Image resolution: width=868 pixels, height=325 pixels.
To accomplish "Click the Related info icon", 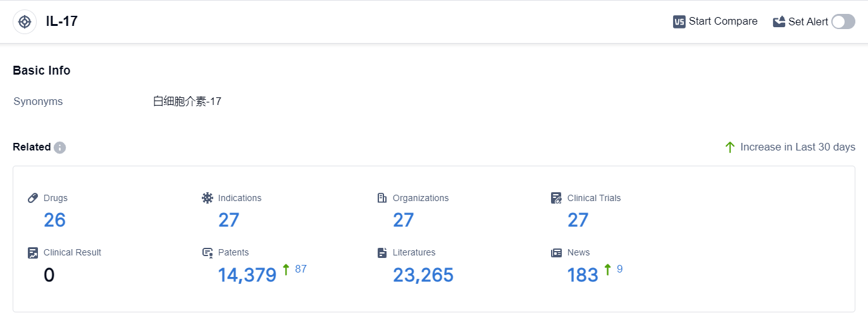I will click(x=60, y=147).
